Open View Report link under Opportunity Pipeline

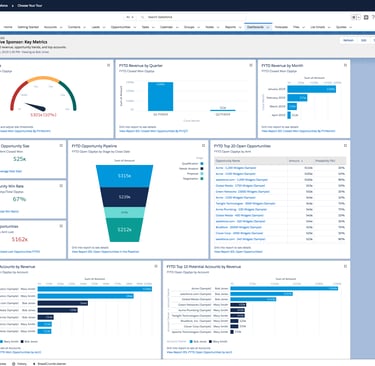tap(106, 252)
